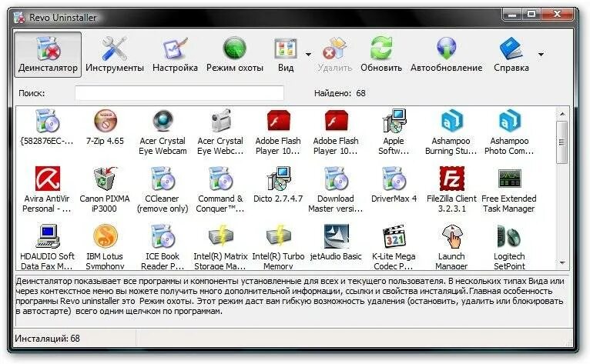Click the Revo Uninstaller title bar icon
Viewport: 590px width, 364px height.
pyautogui.click(x=19, y=18)
